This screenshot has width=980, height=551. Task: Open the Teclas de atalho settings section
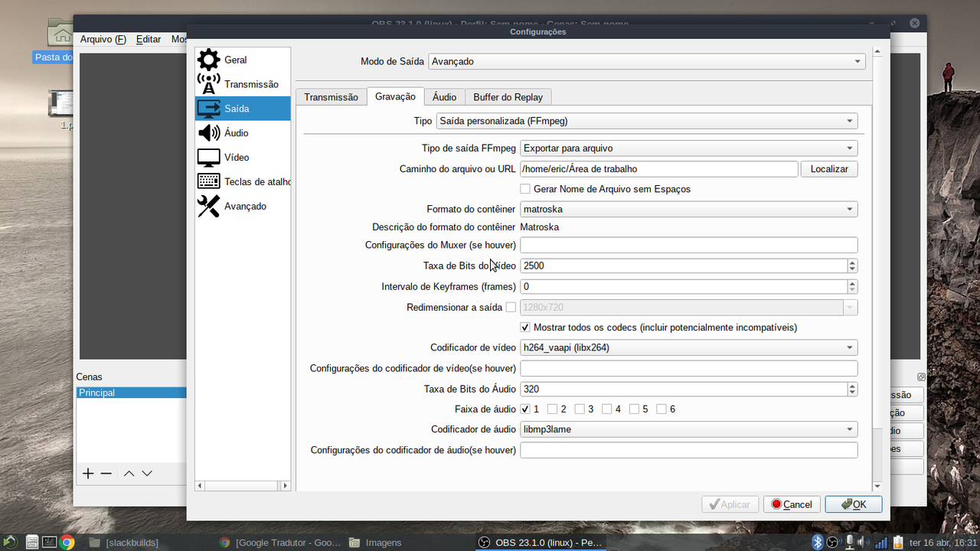click(243, 182)
